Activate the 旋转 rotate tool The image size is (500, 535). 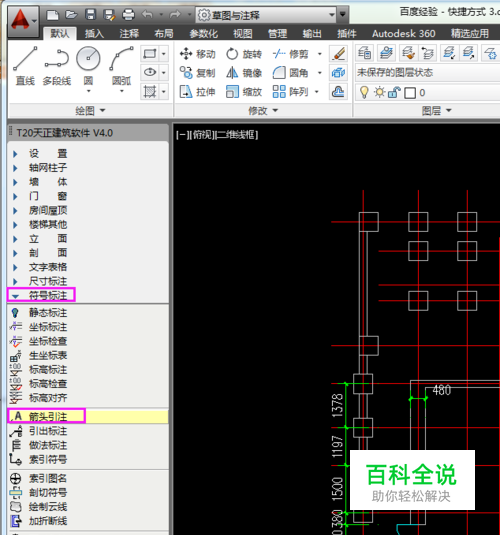click(x=244, y=54)
